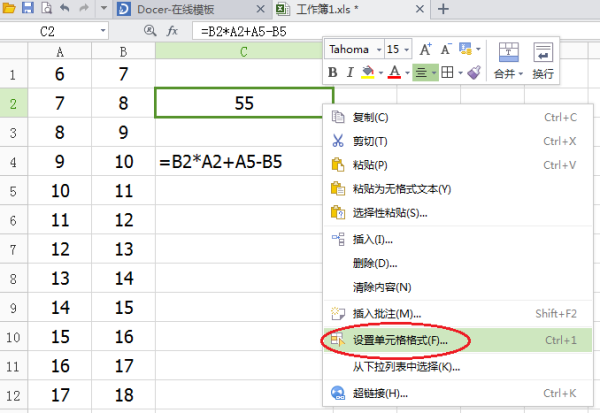This screenshot has height=413, width=600.
Task: Choose 设置单元格格式(F)... from context menu
Action: pyautogui.click(x=458, y=340)
